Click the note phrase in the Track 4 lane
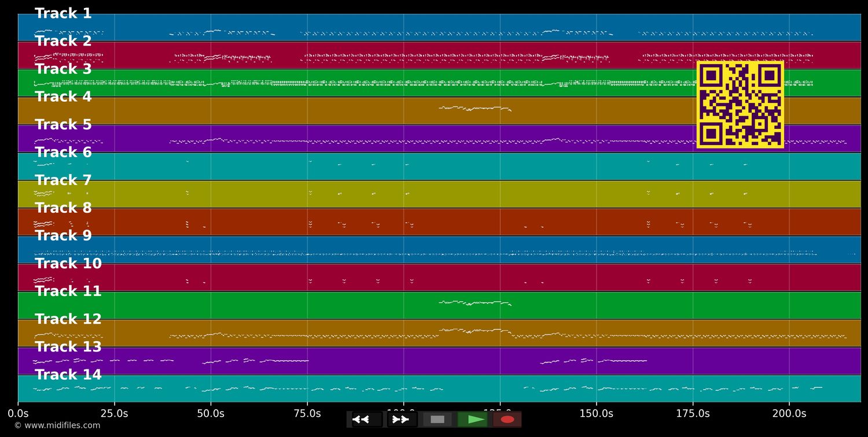868x437 pixels. tap(475, 108)
